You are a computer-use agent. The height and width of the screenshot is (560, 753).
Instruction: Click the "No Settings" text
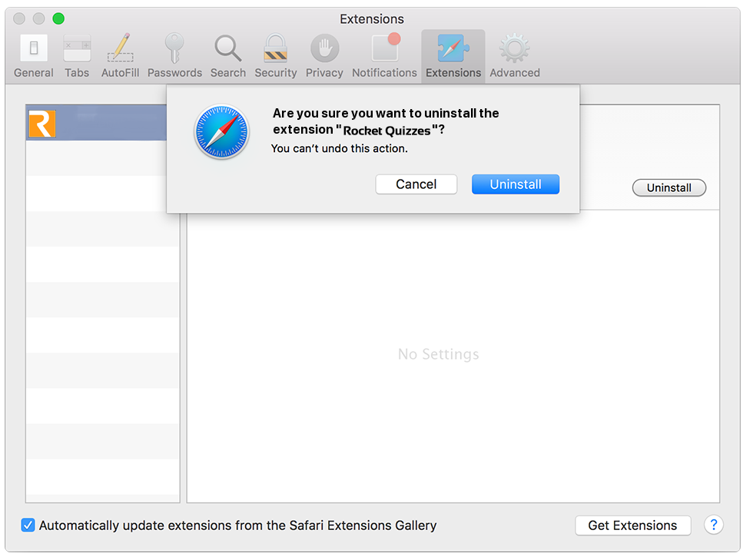pos(439,354)
